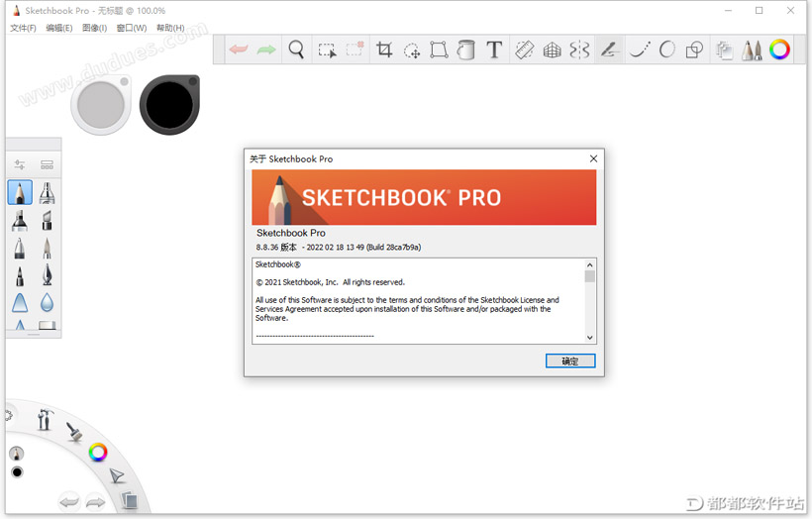The width and height of the screenshot is (812, 519).
Task: Click the gray brush size puck
Action: coord(101,105)
